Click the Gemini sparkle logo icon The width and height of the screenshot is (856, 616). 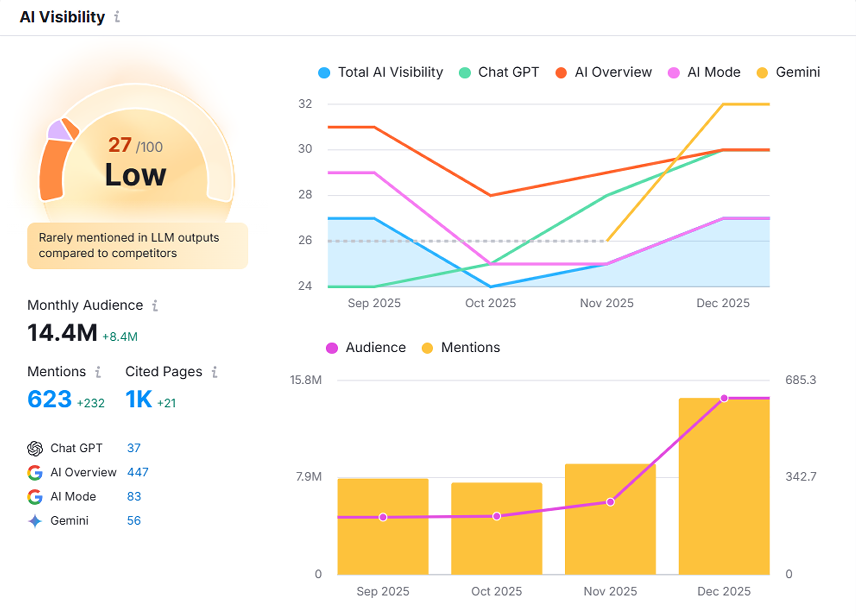tap(35, 521)
